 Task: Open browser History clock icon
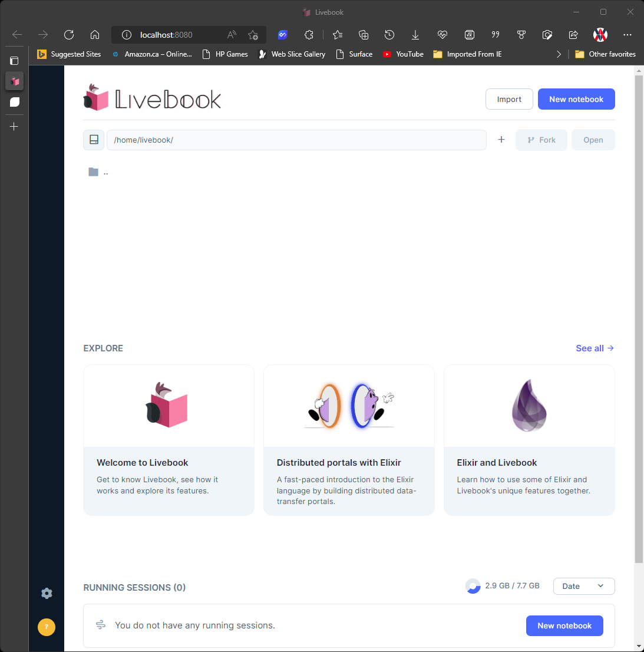pos(389,35)
